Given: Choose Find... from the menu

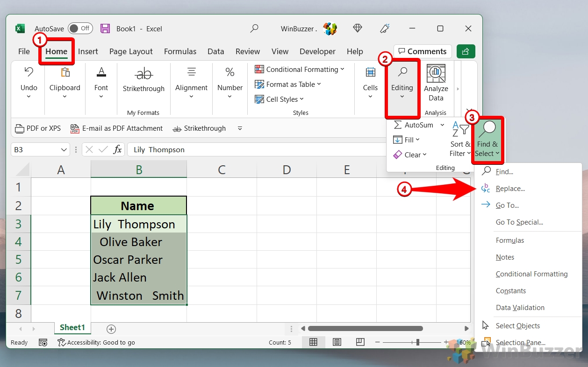Looking at the screenshot, I should click(x=504, y=172).
